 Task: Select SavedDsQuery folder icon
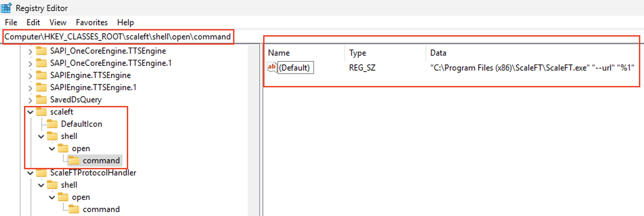(x=41, y=100)
